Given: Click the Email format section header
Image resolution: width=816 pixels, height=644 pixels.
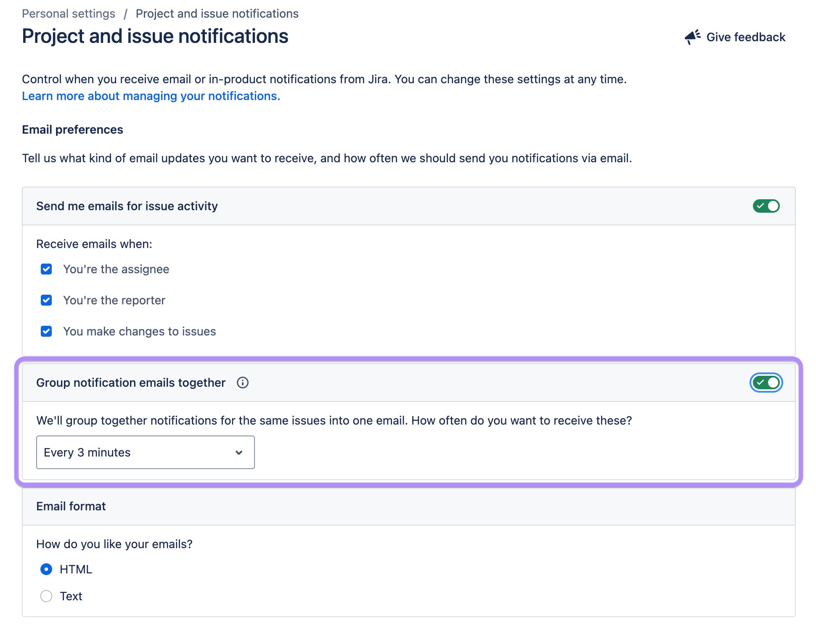Looking at the screenshot, I should pyautogui.click(x=71, y=506).
